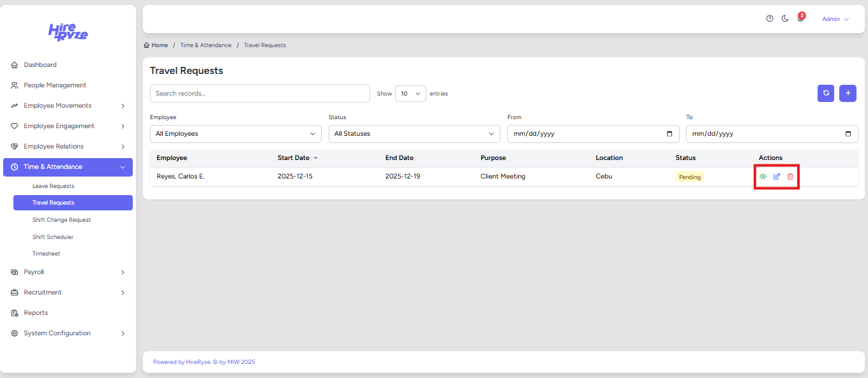This screenshot has height=378, width=868.
Task: Open the All Statuses filter dropdown
Action: click(414, 134)
